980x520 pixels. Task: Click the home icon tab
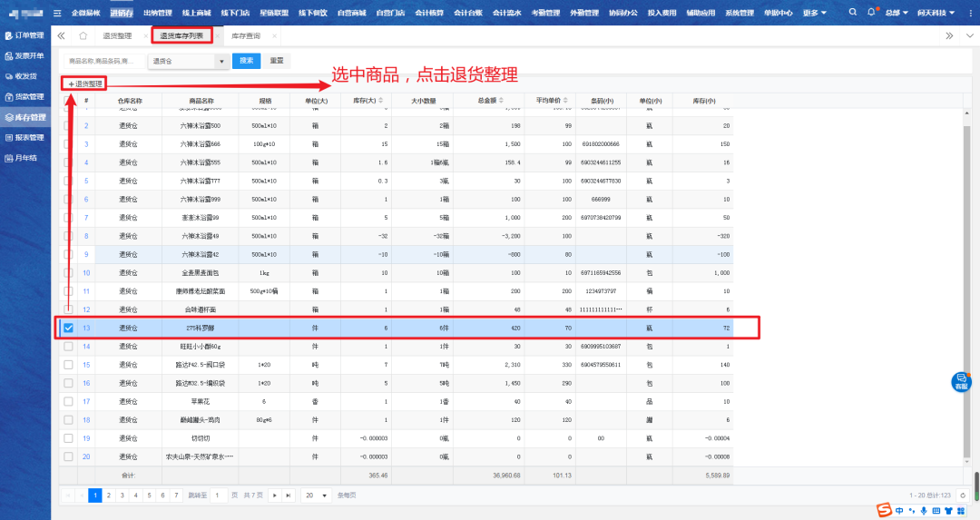[83, 35]
